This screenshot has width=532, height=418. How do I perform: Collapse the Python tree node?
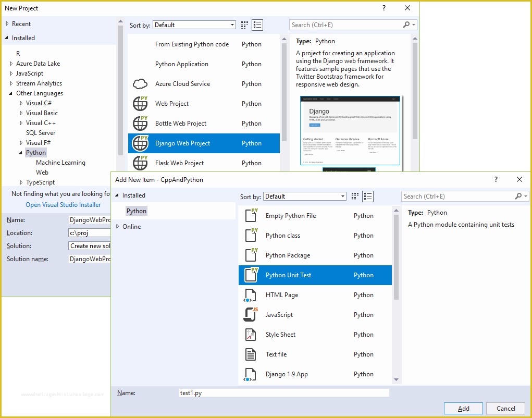21,153
